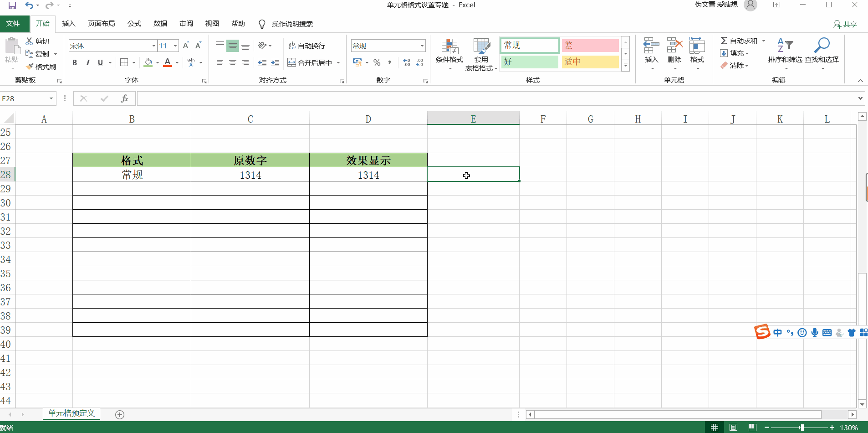This screenshot has width=868, height=433.
Task: Toggle Bold formatting
Action: (75, 62)
